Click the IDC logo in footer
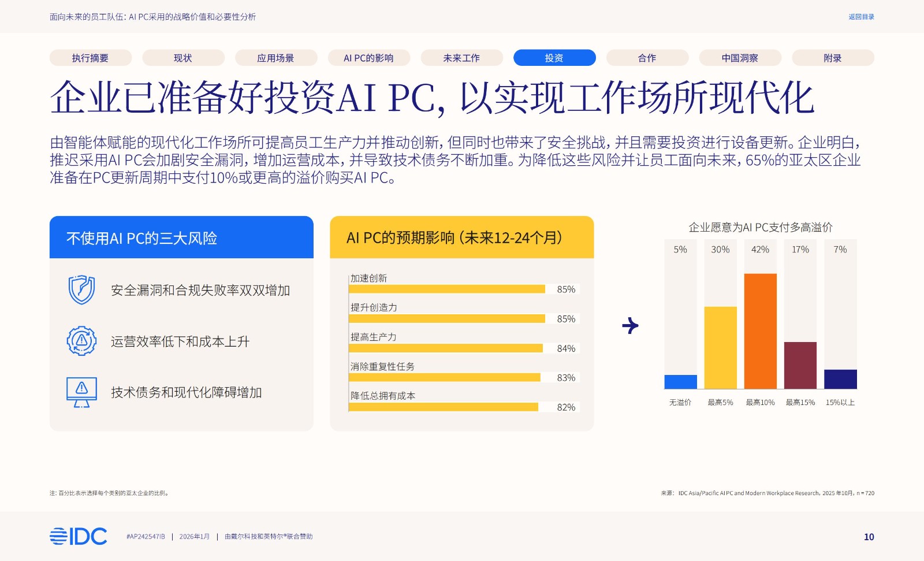The height and width of the screenshot is (561, 924). (79, 536)
